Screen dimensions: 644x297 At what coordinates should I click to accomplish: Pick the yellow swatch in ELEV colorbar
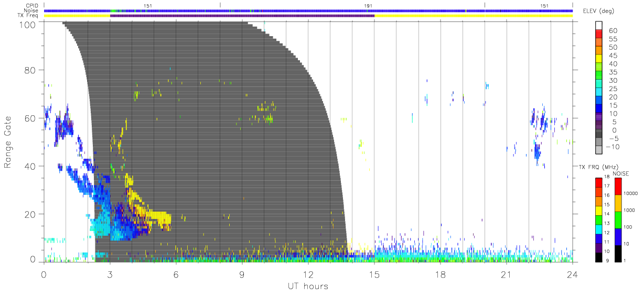(600, 59)
